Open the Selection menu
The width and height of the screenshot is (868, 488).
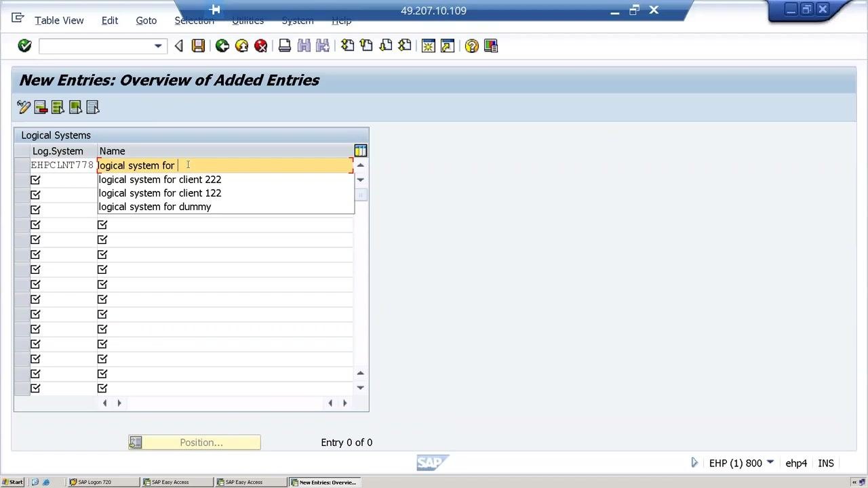[194, 20]
